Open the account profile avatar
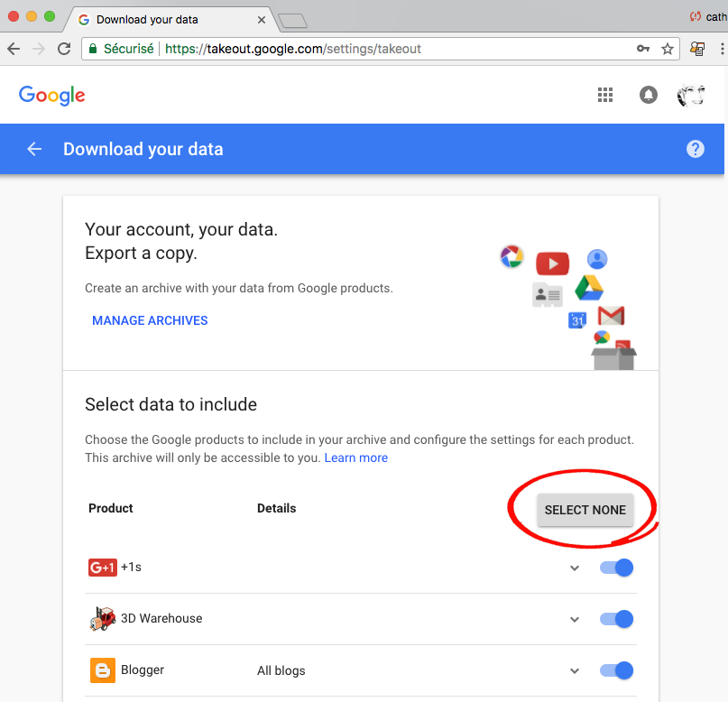The image size is (728, 702). pos(691,95)
